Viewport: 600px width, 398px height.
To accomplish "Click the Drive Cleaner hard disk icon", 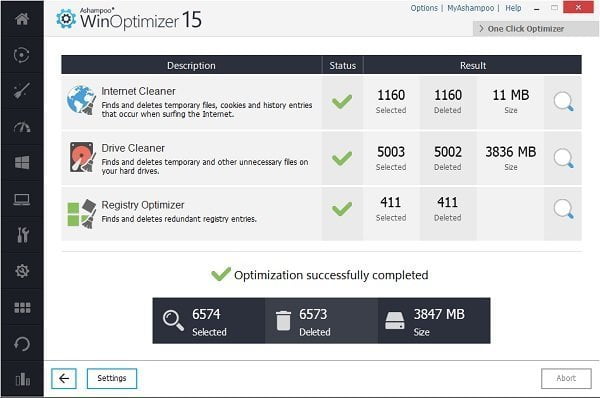I will tap(82, 157).
